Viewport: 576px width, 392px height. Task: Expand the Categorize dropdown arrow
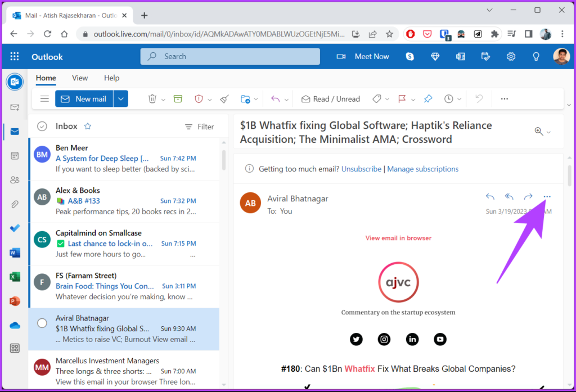387,99
